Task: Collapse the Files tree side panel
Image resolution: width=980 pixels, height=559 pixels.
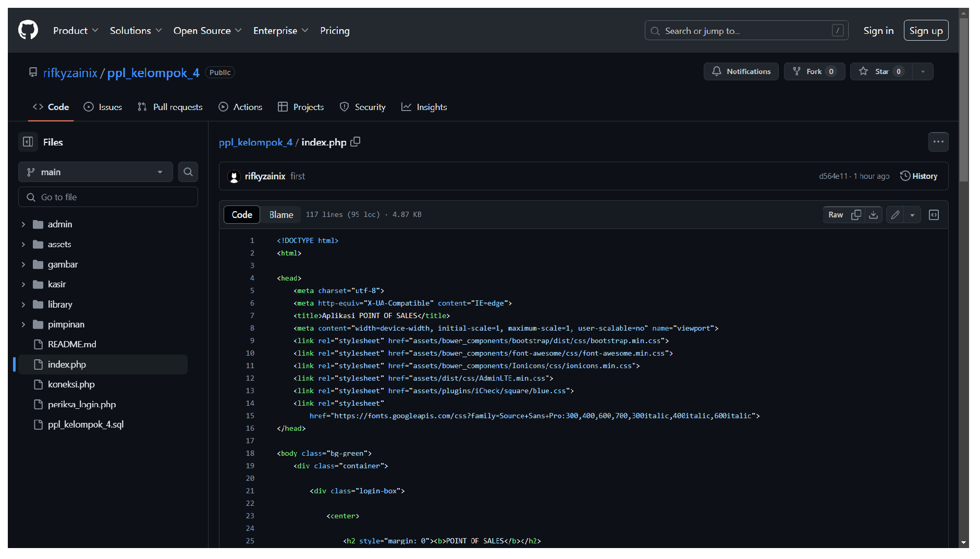Action: point(28,142)
